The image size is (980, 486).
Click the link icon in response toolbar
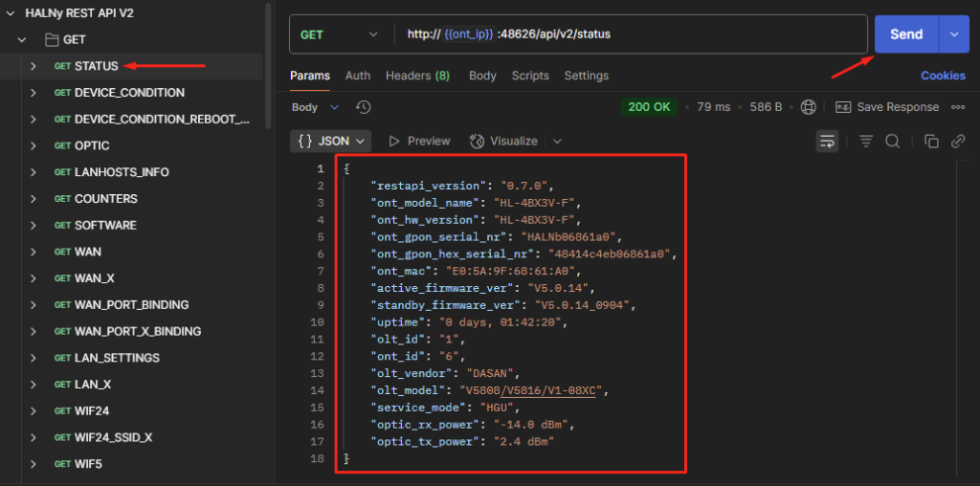pyautogui.click(x=958, y=142)
